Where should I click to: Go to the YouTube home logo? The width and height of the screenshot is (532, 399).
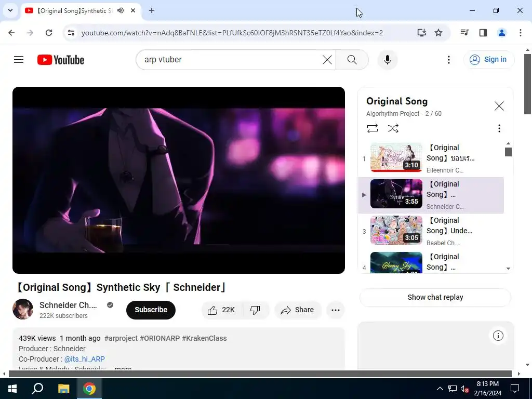61,60
